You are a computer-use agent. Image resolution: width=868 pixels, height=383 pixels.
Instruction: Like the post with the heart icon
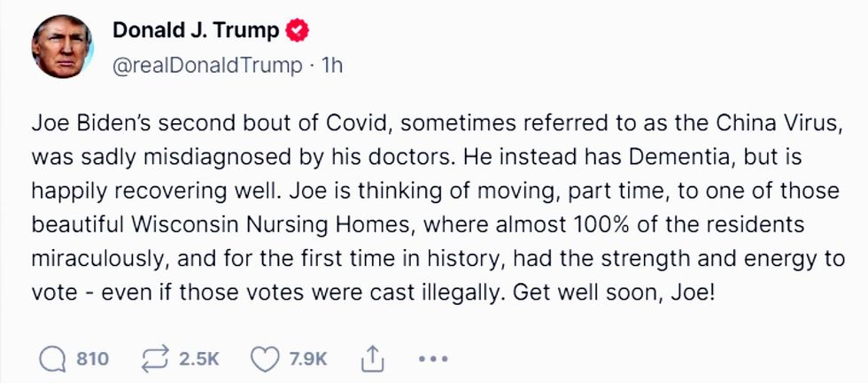(x=265, y=358)
